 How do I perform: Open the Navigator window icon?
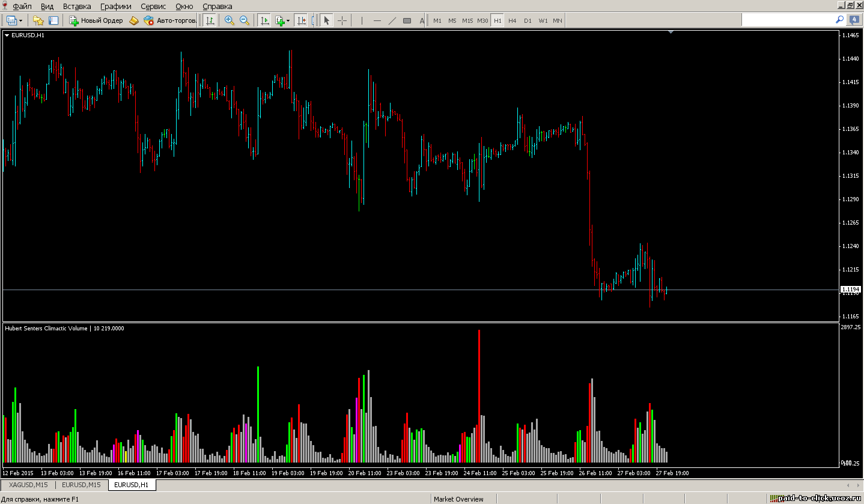(x=53, y=20)
